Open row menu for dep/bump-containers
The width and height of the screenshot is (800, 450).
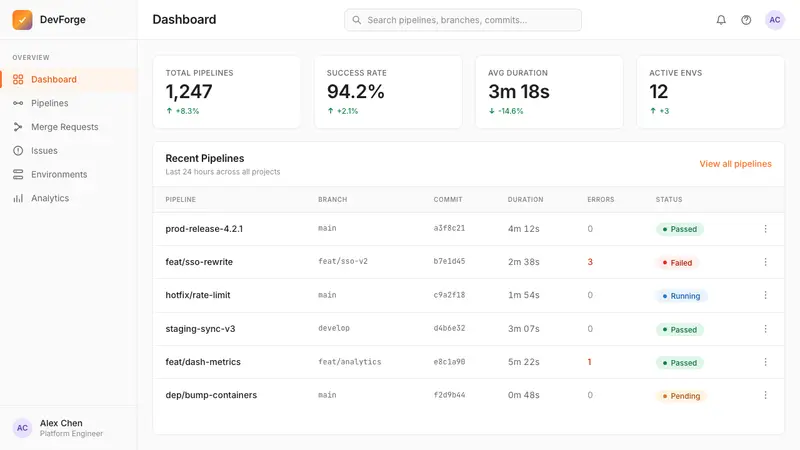click(x=765, y=395)
